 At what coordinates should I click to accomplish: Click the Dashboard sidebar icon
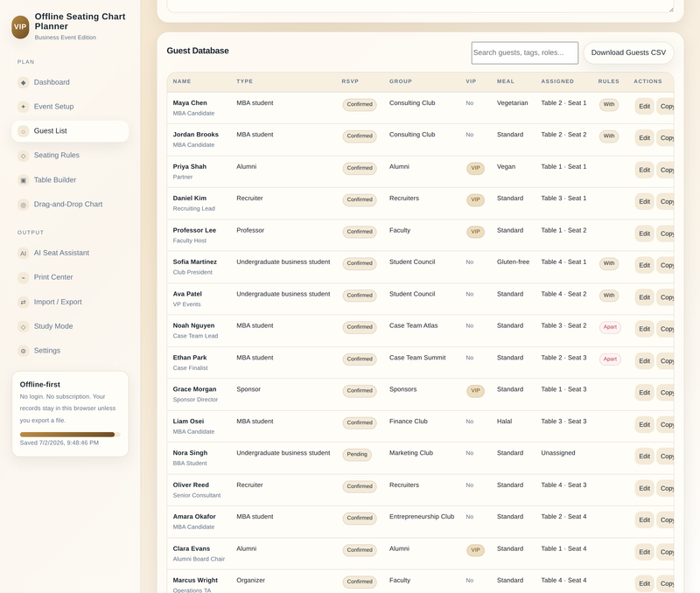(24, 82)
